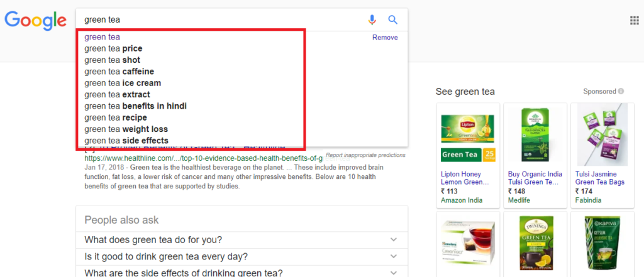Open the Google apps grid
This screenshot has height=277, width=644.
pyautogui.click(x=634, y=21)
